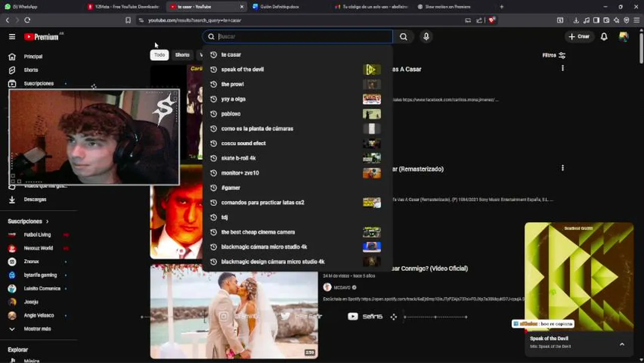Open options menu for first result
The image size is (644, 363).
562,68
